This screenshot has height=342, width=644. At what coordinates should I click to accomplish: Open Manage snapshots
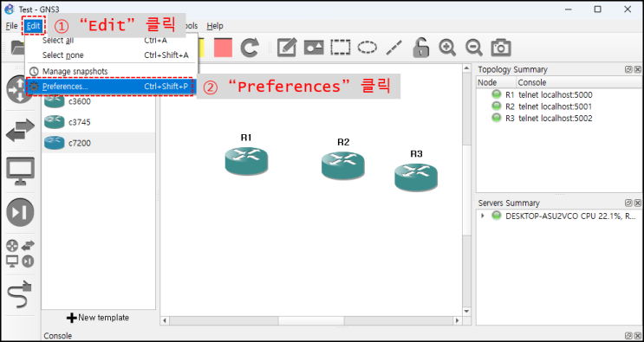tap(112, 71)
